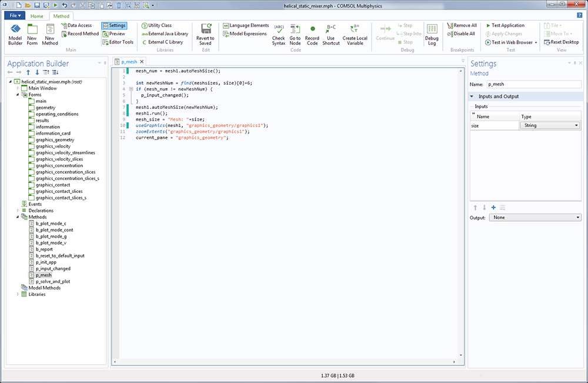Click Revert to Saved icon
The width and height of the screenshot is (588, 383).
tap(205, 34)
